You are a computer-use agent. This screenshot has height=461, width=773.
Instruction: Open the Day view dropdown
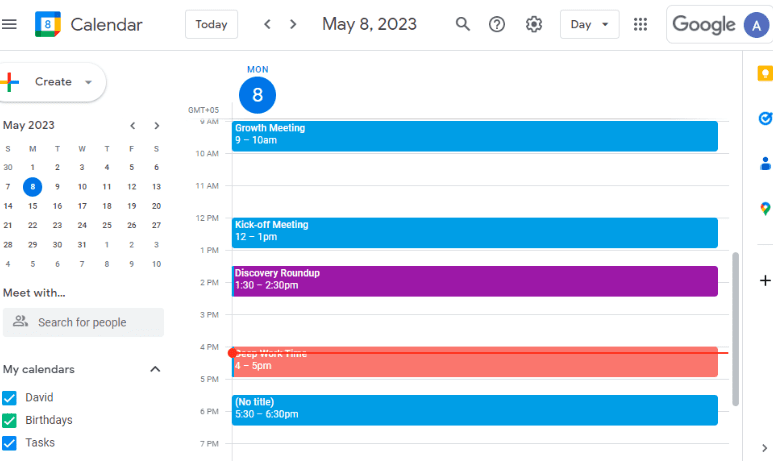point(589,24)
